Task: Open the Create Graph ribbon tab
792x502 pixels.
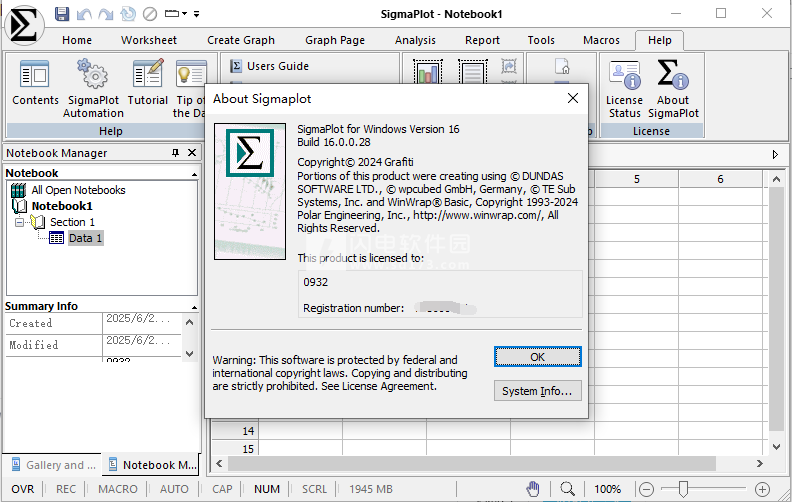Action: (241, 40)
